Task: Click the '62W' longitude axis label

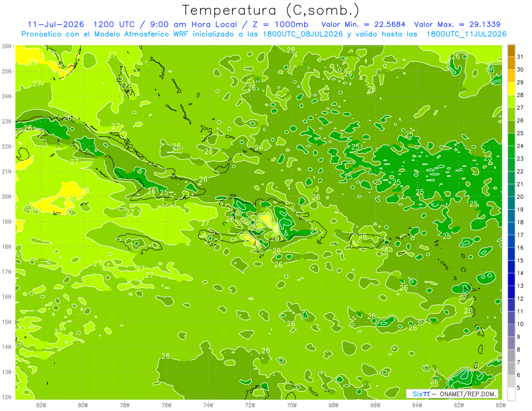Action: pos(459,405)
